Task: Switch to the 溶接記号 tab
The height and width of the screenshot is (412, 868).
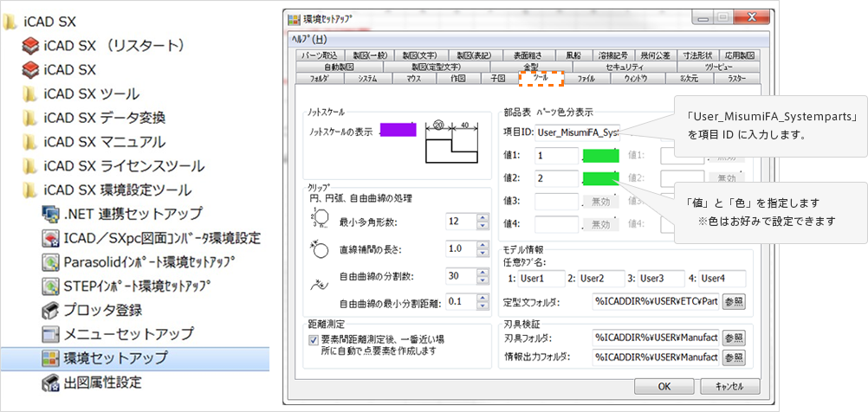Action: [613, 55]
